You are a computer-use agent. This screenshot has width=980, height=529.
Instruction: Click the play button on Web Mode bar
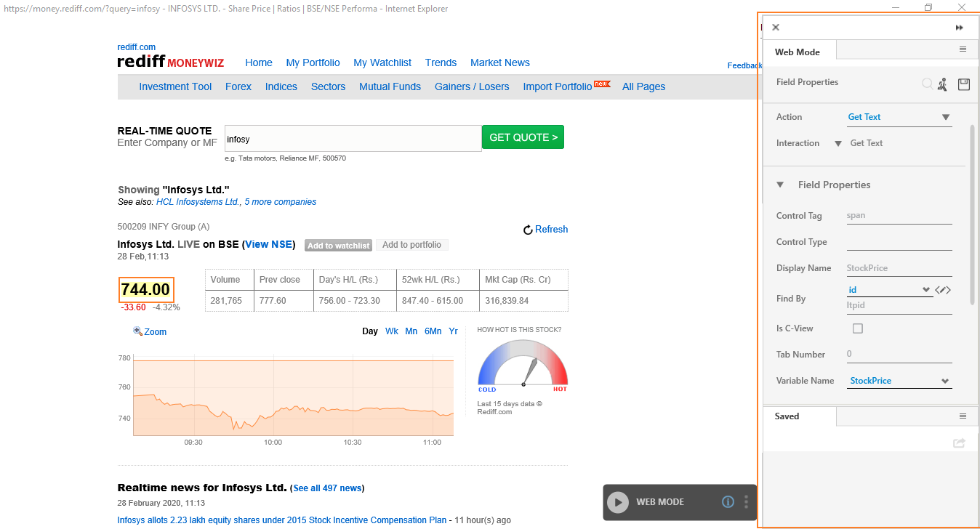(x=618, y=502)
